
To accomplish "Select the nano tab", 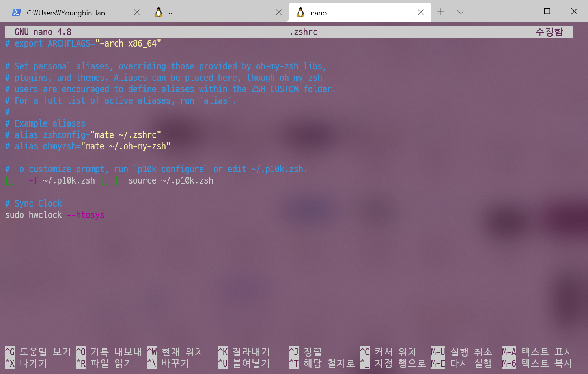I will (355, 13).
